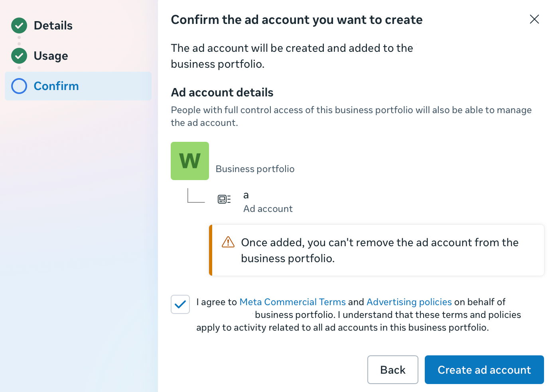556x392 pixels.
Task: Select the Confirm step
Action: click(x=56, y=86)
